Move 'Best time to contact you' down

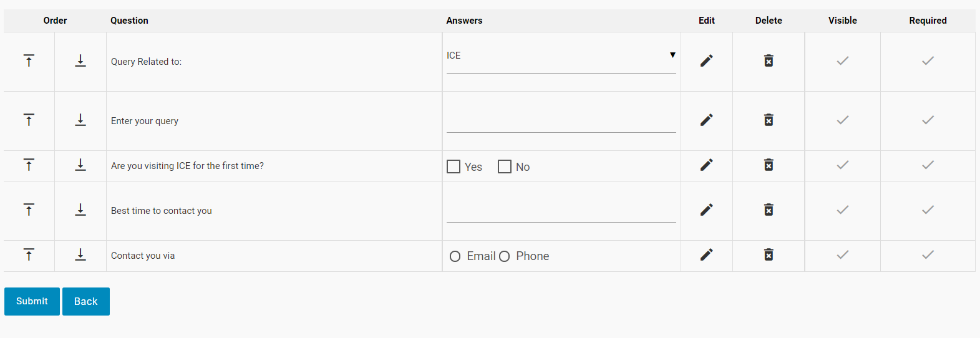coord(80,210)
